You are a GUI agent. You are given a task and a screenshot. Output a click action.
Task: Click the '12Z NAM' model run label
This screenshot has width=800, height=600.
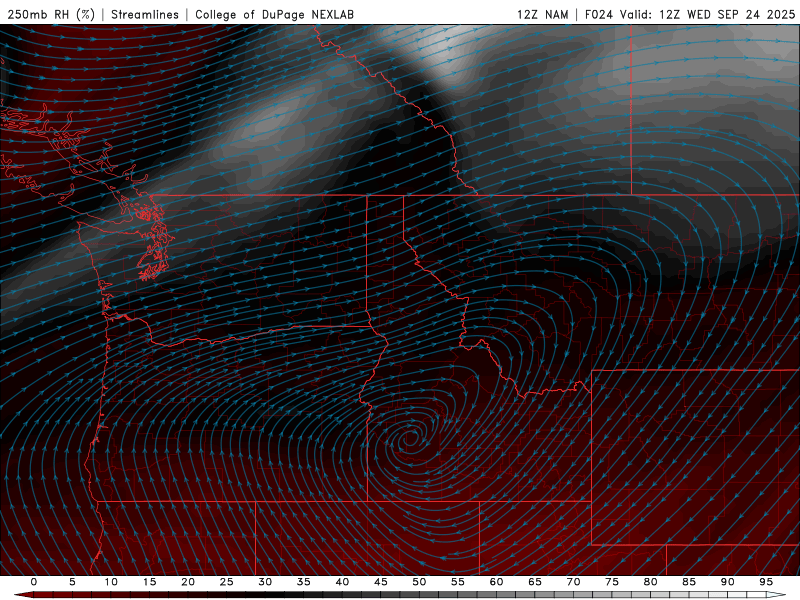542,14
